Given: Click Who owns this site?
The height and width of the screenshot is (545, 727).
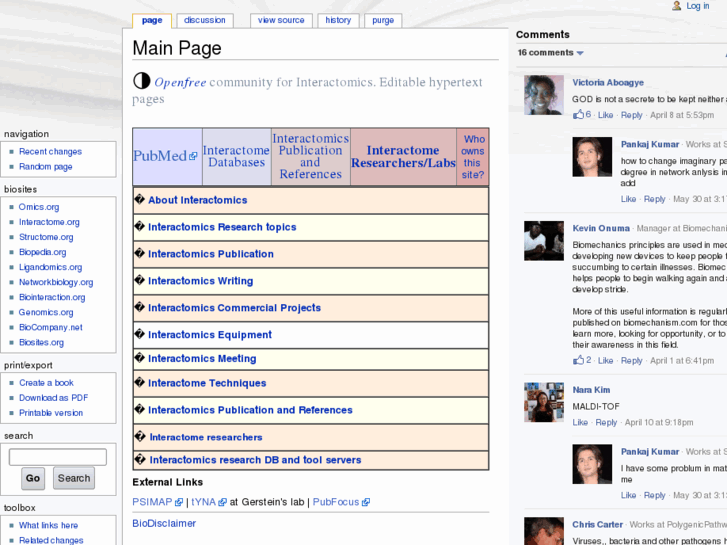Looking at the screenshot, I should click(472, 157).
